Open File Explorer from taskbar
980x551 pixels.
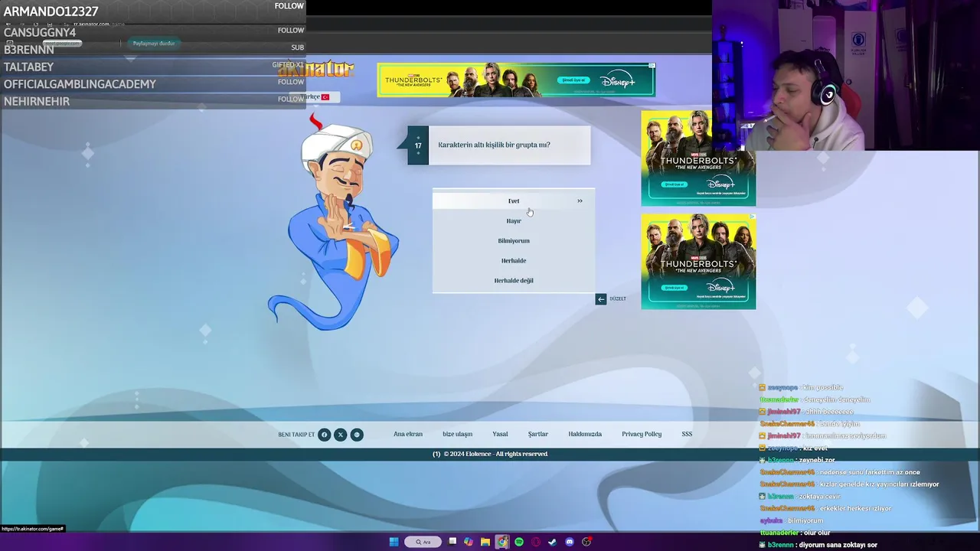click(x=485, y=542)
